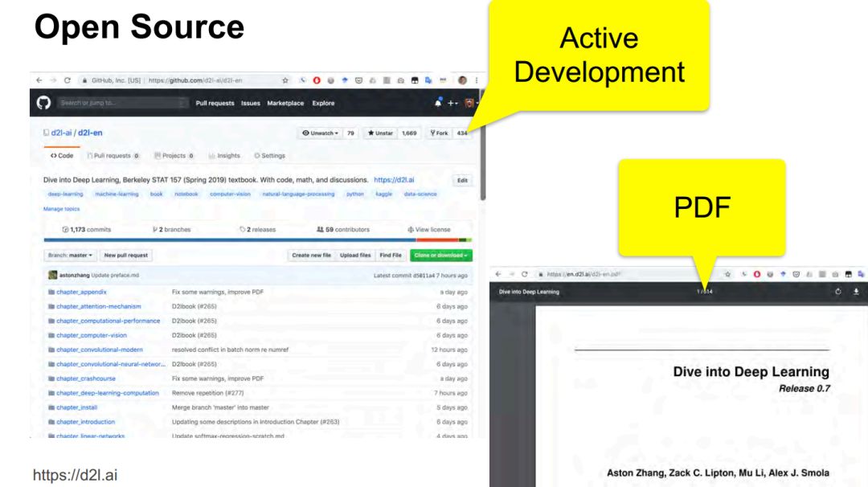Reload the PDF browser window
The width and height of the screenshot is (868, 487).
click(x=524, y=274)
